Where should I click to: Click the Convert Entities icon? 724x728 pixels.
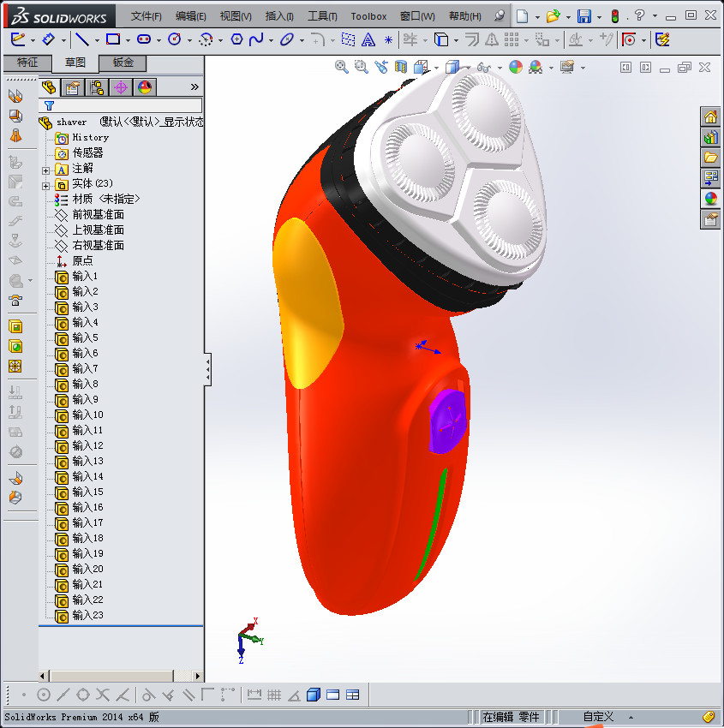click(x=440, y=39)
